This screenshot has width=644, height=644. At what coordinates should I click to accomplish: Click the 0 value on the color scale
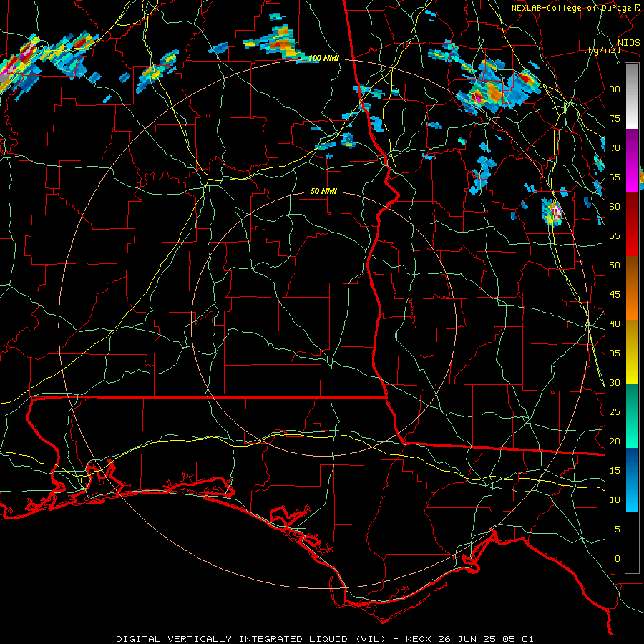pos(618,559)
